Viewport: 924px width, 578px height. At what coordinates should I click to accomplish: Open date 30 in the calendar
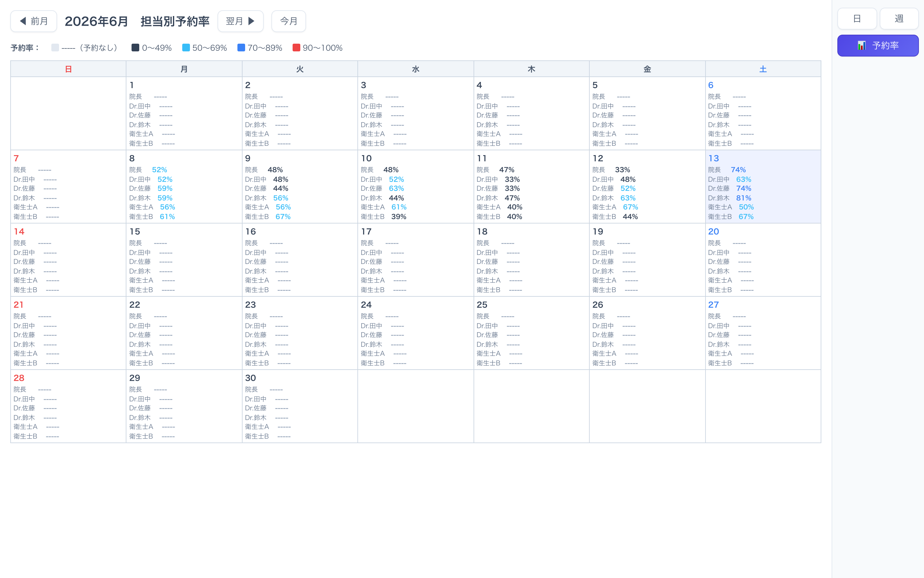[300, 406]
